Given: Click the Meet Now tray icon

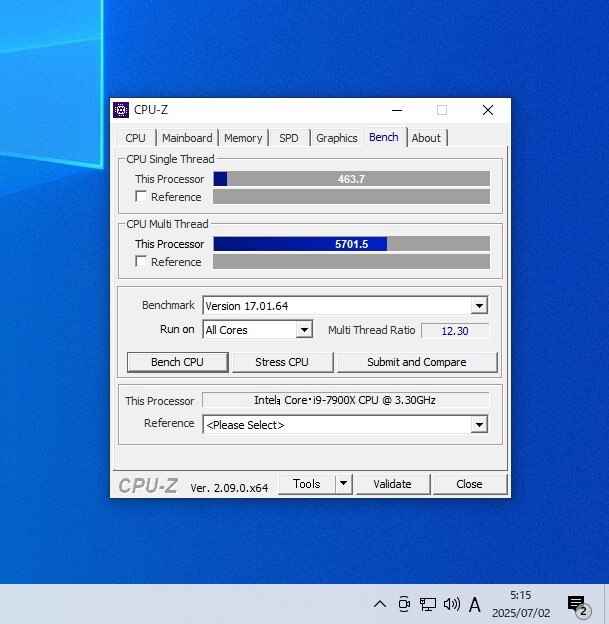Looking at the screenshot, I should coord(404,604).
